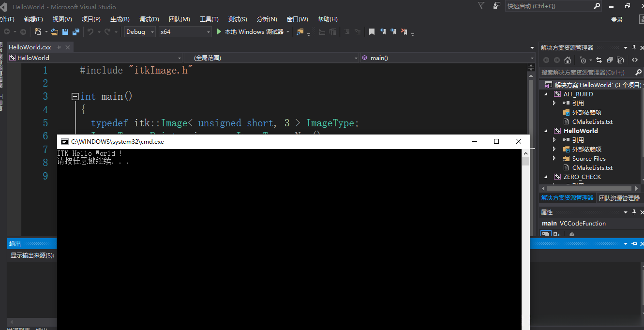Open the debugger target dropdown arrow
Image resolution: width=644 pixels, height=330 pixels.
pyautogui.click(x=288, y=32)
